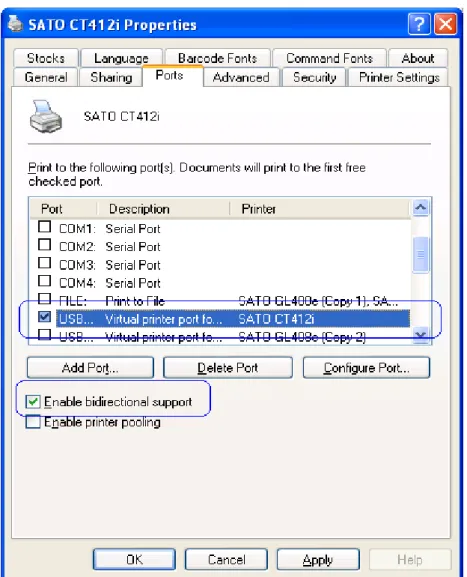Click the scroll up arrow in port list
The image size is (467, 577).
click(x=421, y=208)
